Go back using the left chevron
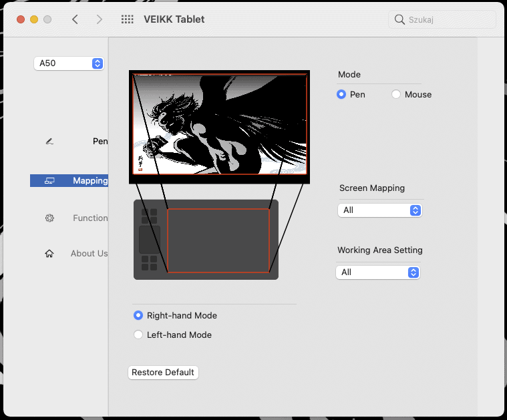The height and width of the screenshot is (420, 507). pos(75,19)
